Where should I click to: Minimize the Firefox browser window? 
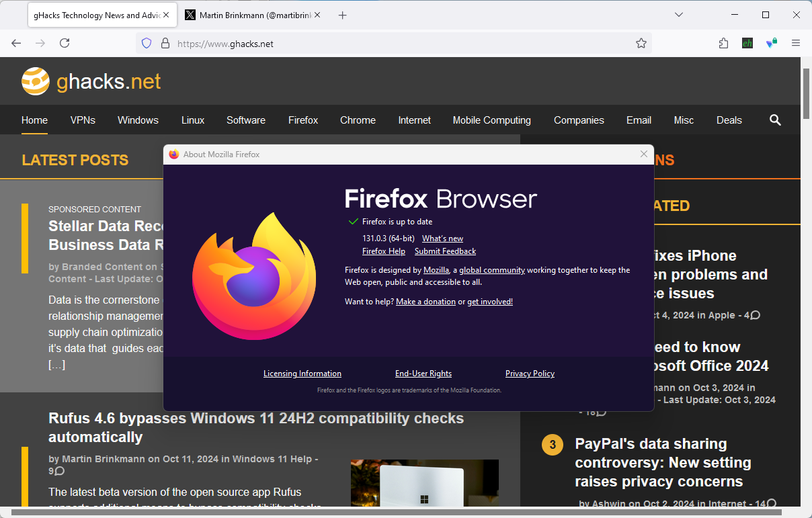point(735,15)
